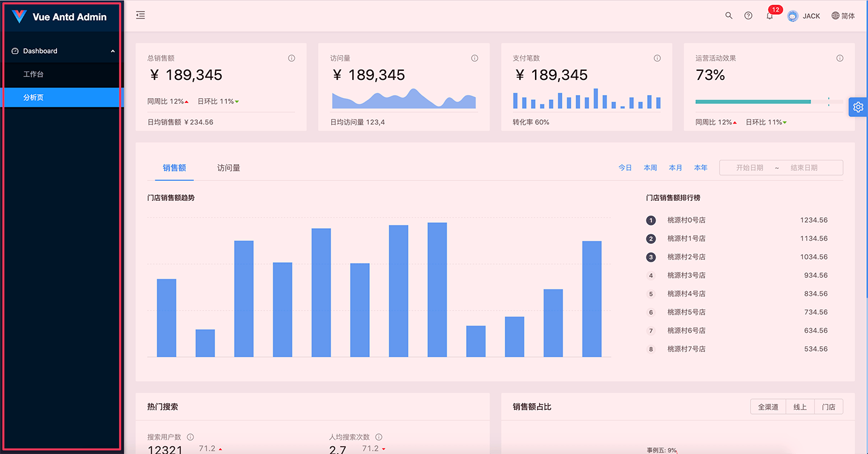The height and width of the screenshot is (454, 868).
Task: Click the 开始日期 date input
Action: (749, 168)
